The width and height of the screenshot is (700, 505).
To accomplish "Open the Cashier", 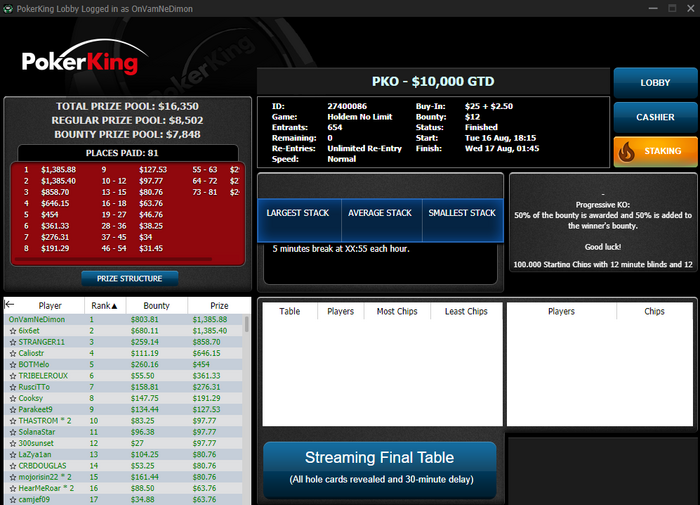I will 655,117.
